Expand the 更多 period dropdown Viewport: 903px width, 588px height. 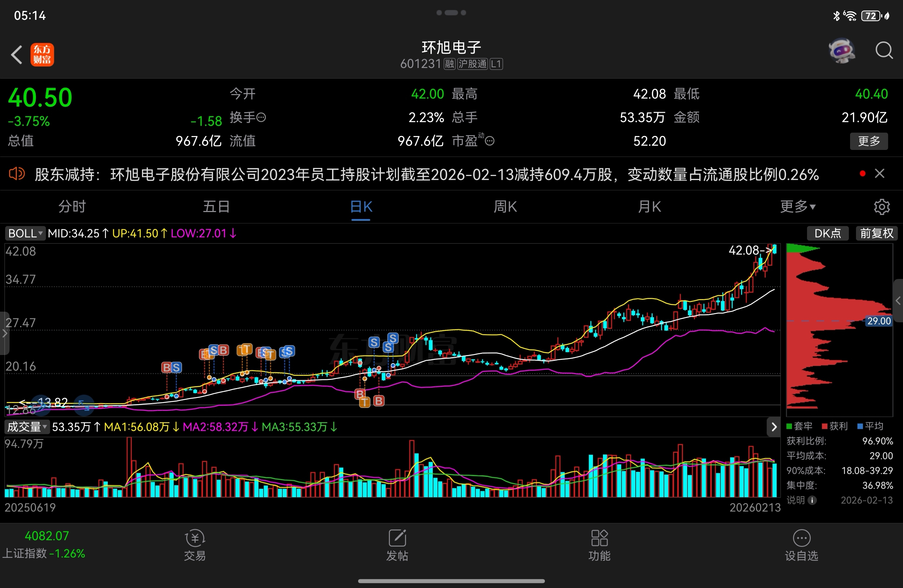pyautogui.click(x=797, y=207)
